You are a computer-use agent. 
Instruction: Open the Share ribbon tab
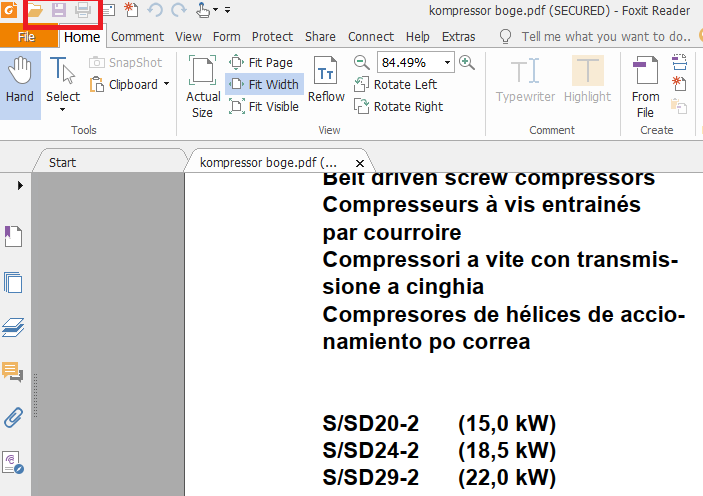tap(320, 37)
